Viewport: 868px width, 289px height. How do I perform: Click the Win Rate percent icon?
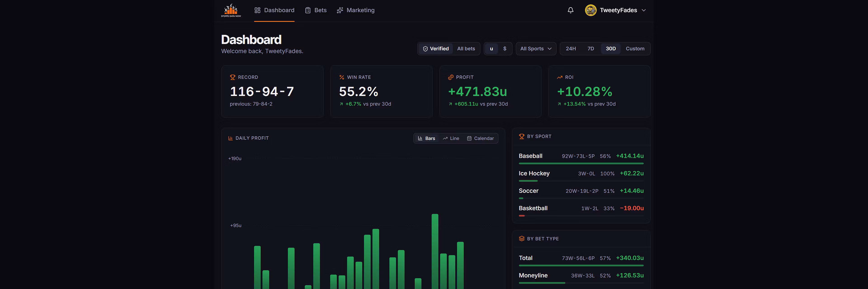point(342,77)
